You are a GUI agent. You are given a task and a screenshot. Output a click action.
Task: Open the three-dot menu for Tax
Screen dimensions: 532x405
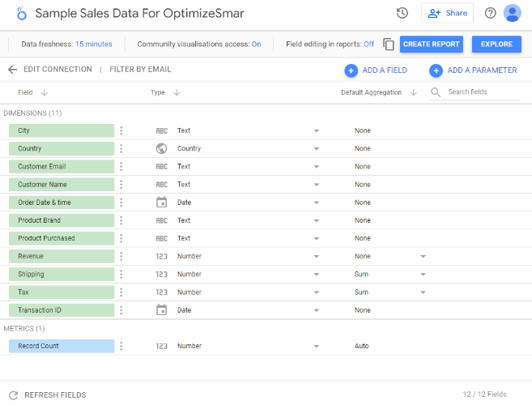click(x=121, y=292)
